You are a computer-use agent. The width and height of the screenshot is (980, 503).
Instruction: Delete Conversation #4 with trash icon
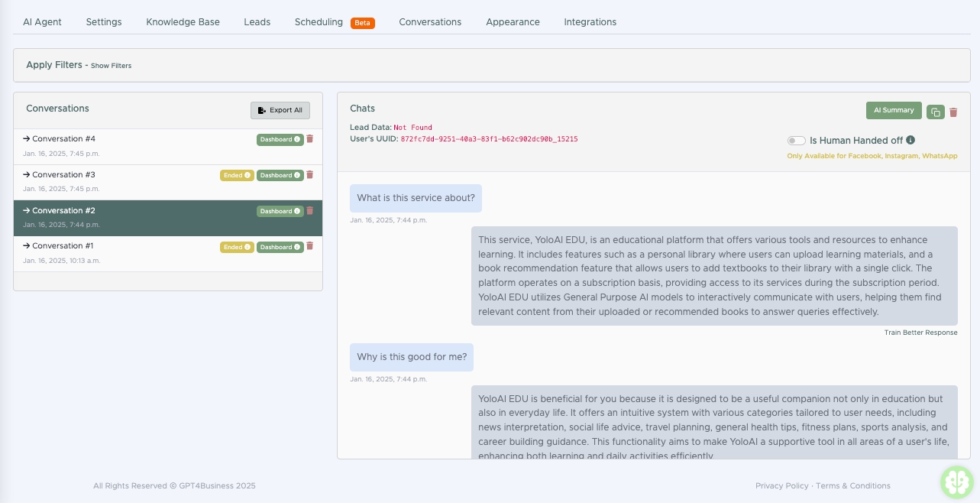point(310,139)
